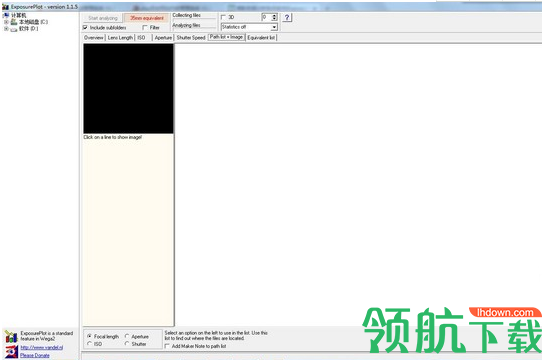Select the 计算机 root tree item
This screenshot has width=542, height=360.
pos(18,15)
